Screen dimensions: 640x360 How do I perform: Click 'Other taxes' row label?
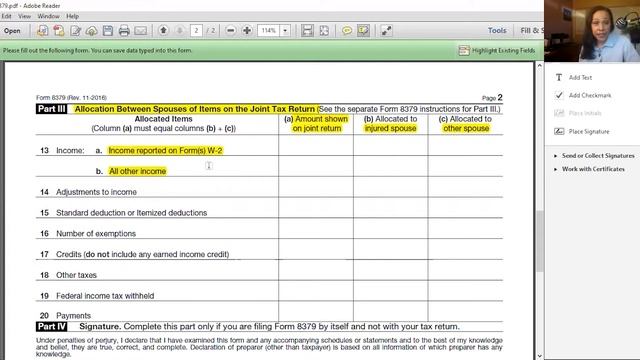(76, 275)
